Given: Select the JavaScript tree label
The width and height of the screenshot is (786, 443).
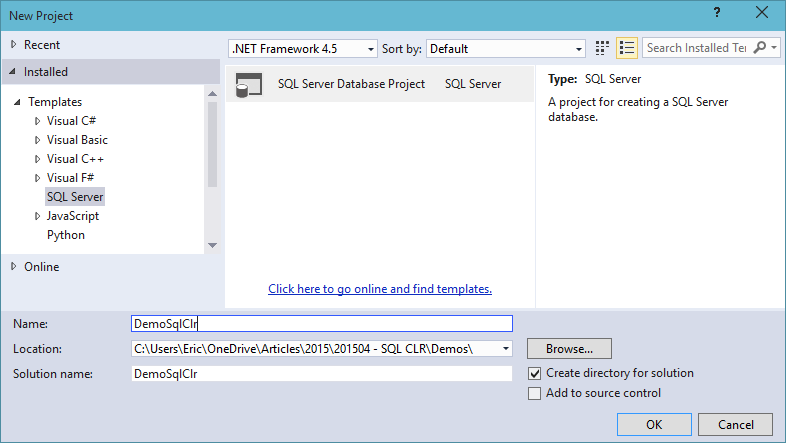Looking at the screenshot, I should pyautogui.click(x=73, y=216).
